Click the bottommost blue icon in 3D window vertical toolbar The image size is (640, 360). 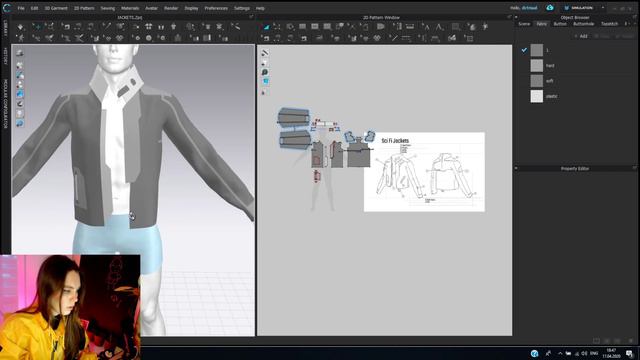[x=20, y=123]
